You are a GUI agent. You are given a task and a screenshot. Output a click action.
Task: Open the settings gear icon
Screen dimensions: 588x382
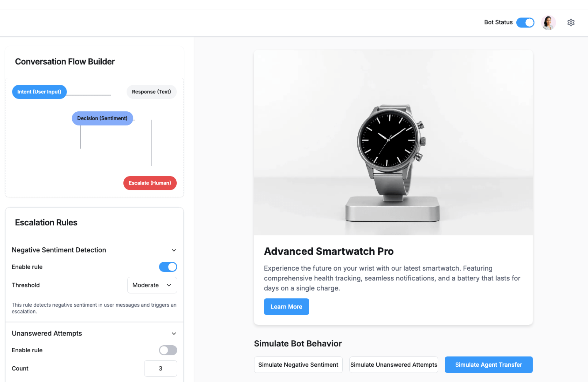571,23
